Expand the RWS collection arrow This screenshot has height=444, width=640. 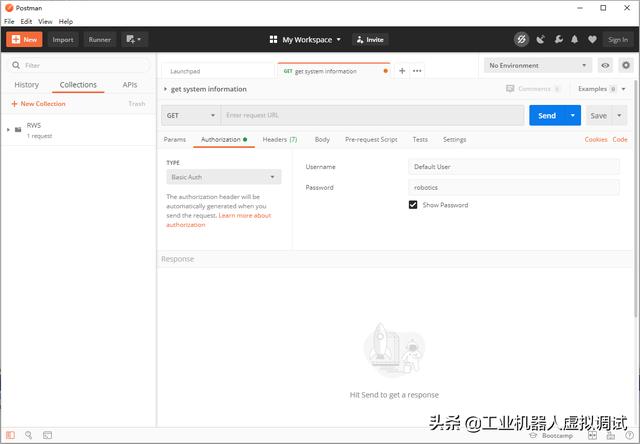point(8,130)
